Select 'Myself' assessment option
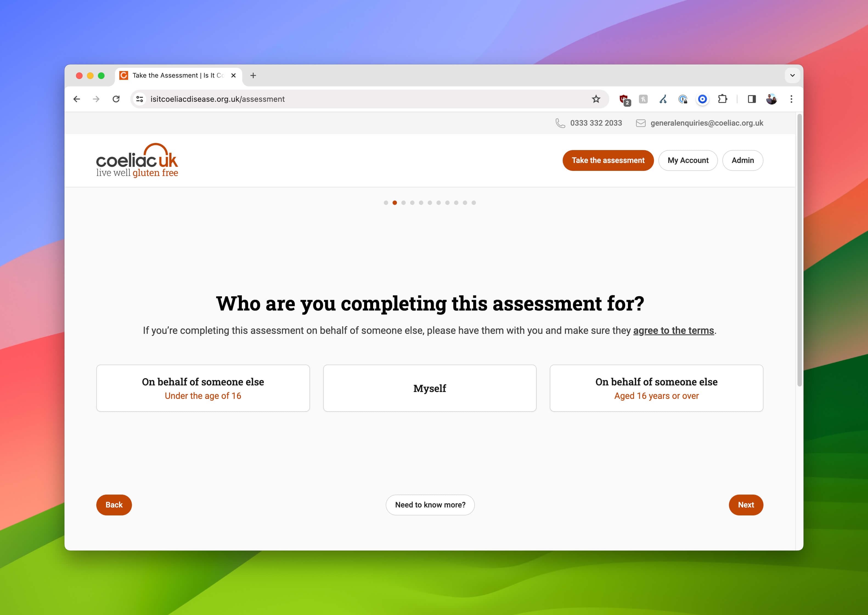This screenshot has width=868, height=615. click(x=429, y=388)
